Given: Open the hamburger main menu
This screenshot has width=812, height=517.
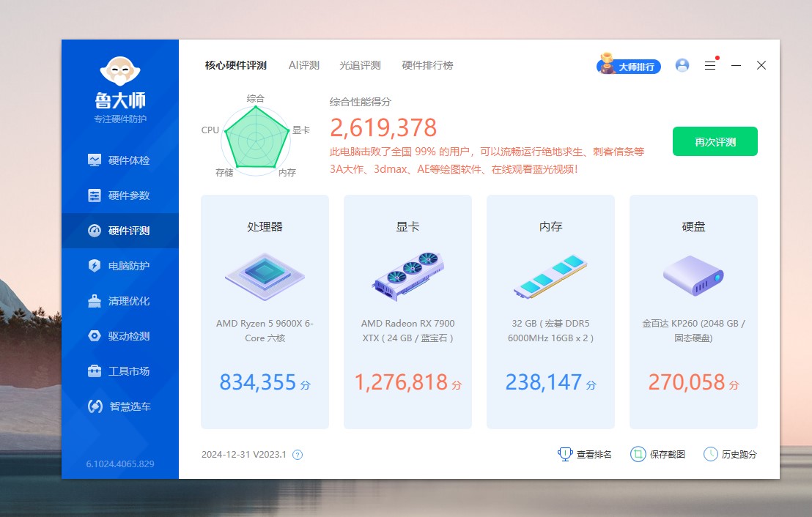Looking at the screenshot, I should coord(710,65).
